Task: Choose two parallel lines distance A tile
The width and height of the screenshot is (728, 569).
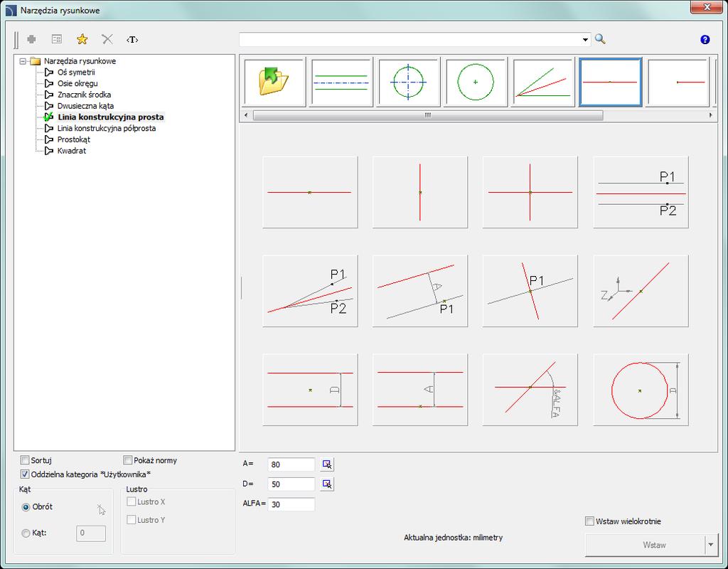Action: click(420, 390)
